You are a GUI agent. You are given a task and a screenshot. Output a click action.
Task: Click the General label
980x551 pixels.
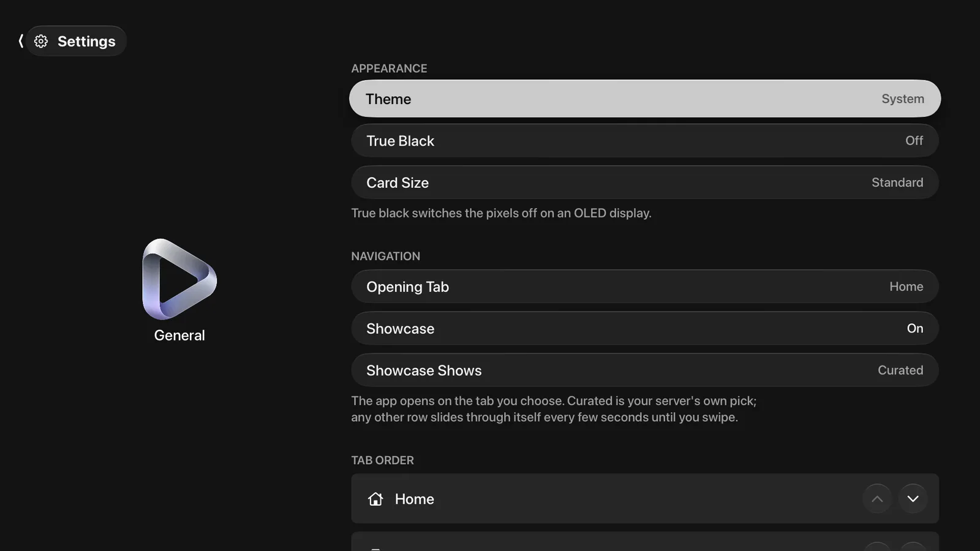(x=179, y=335)
